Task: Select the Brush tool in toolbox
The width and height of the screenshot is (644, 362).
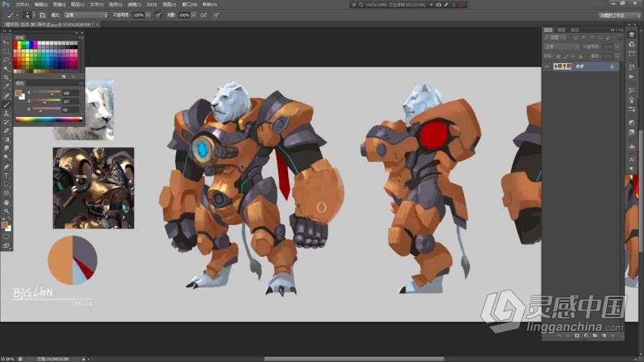Action: (6, 105)
